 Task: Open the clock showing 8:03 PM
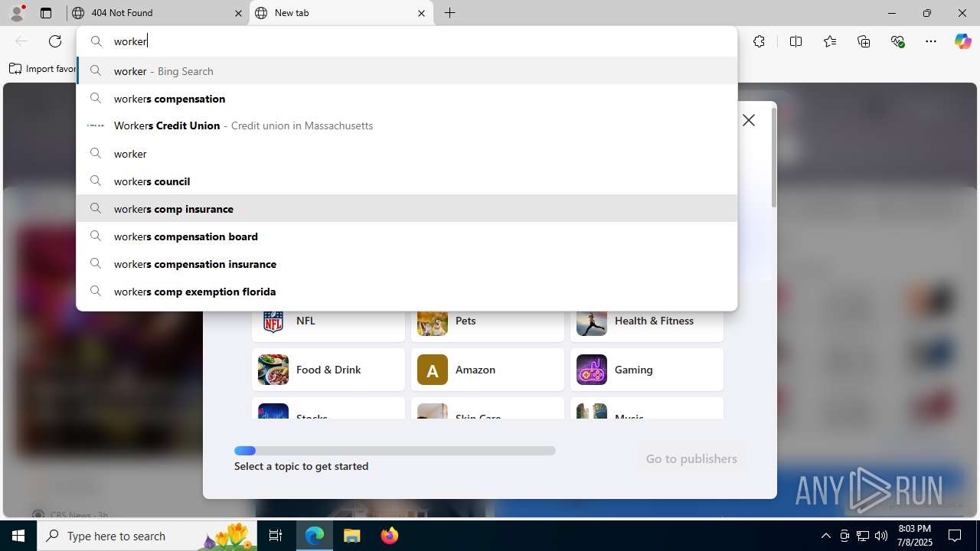point(914,536)
